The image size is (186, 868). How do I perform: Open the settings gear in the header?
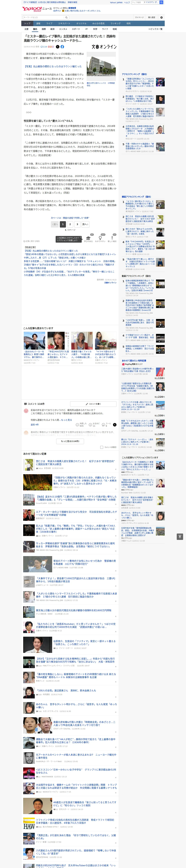point(161,17)
